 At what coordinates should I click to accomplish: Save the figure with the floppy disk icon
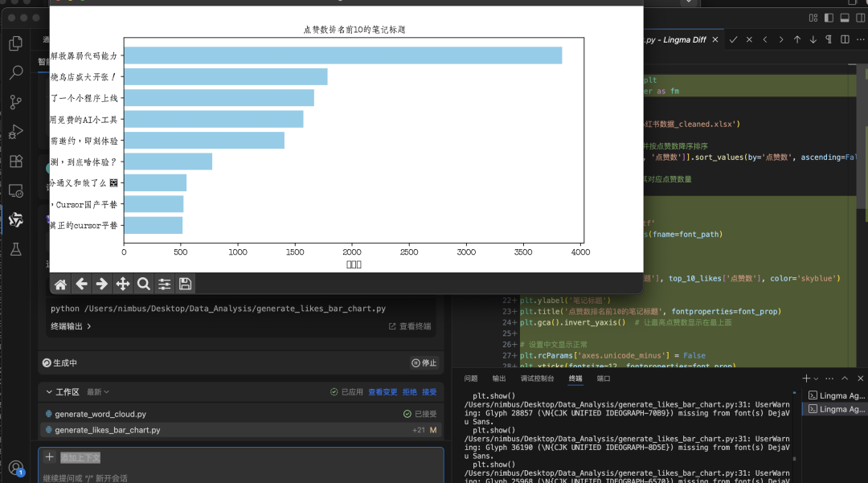point(186,284)
